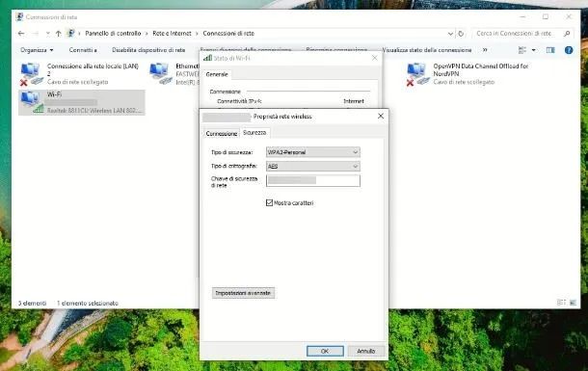
Task: Open Tipo di crittografia dropdown
Action: coord(312,166)
